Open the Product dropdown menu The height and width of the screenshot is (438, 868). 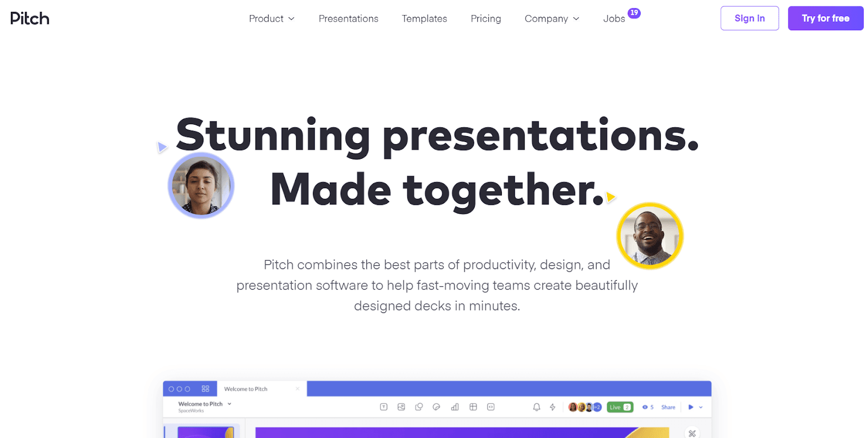coord(272,18)
